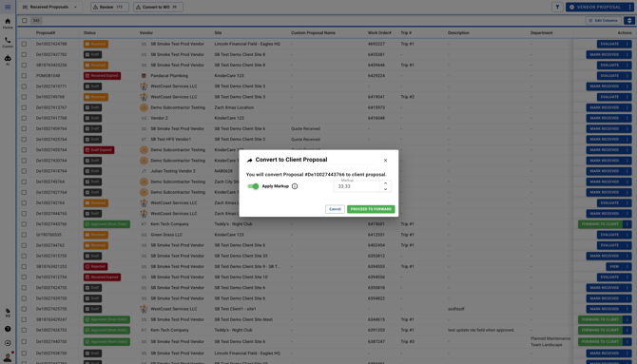The image size is (637, 364).
Task: Click Received Expired badge on POMO81048
Action: (102, 76)
